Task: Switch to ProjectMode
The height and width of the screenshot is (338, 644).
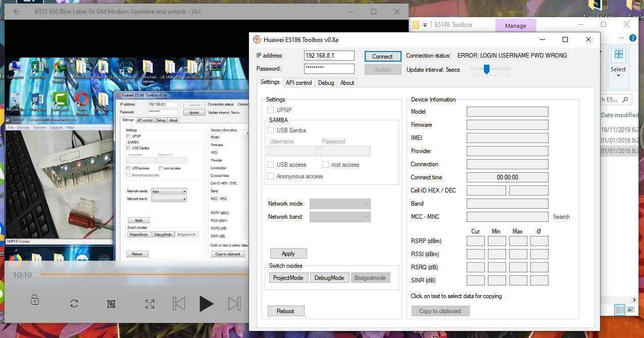Action: [x=288, y=278]
